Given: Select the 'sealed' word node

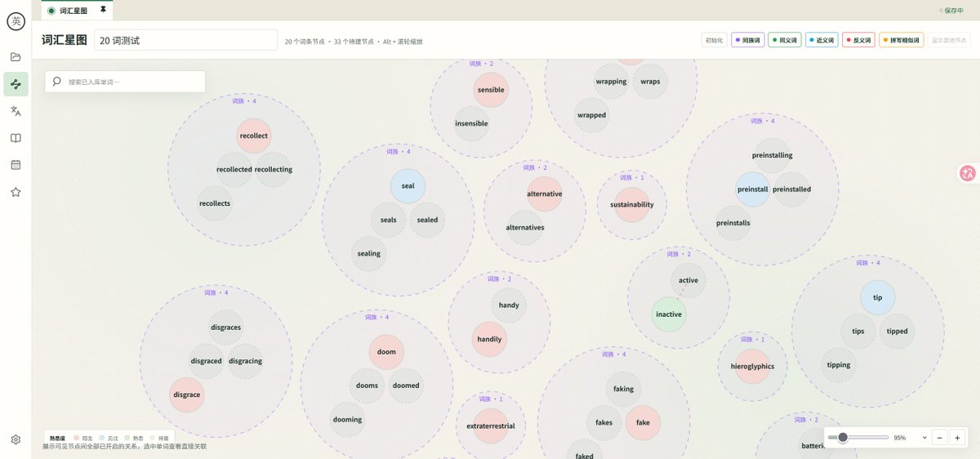Looking at the screenshot, I should click(x=427, y=220).
